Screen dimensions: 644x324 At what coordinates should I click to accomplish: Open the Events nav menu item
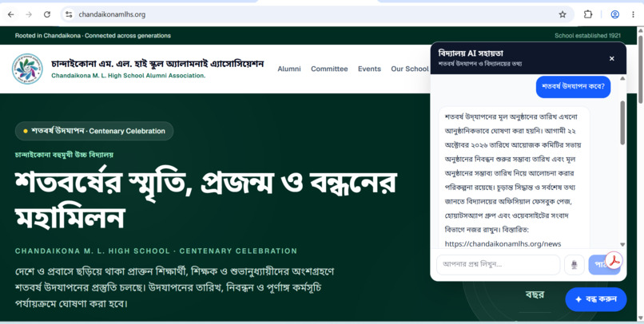369,69
